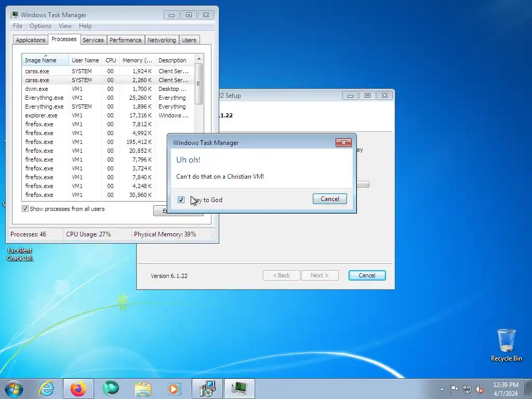Viewport: 532px width, 399px height.
Task: Sort processes by Memory column
Action: tap(137, 60)
